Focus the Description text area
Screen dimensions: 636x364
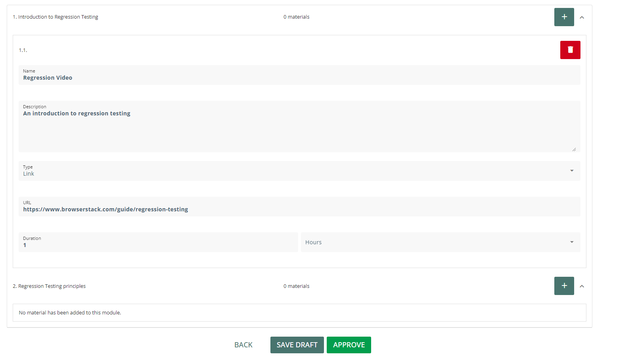[x=299, y=127]
